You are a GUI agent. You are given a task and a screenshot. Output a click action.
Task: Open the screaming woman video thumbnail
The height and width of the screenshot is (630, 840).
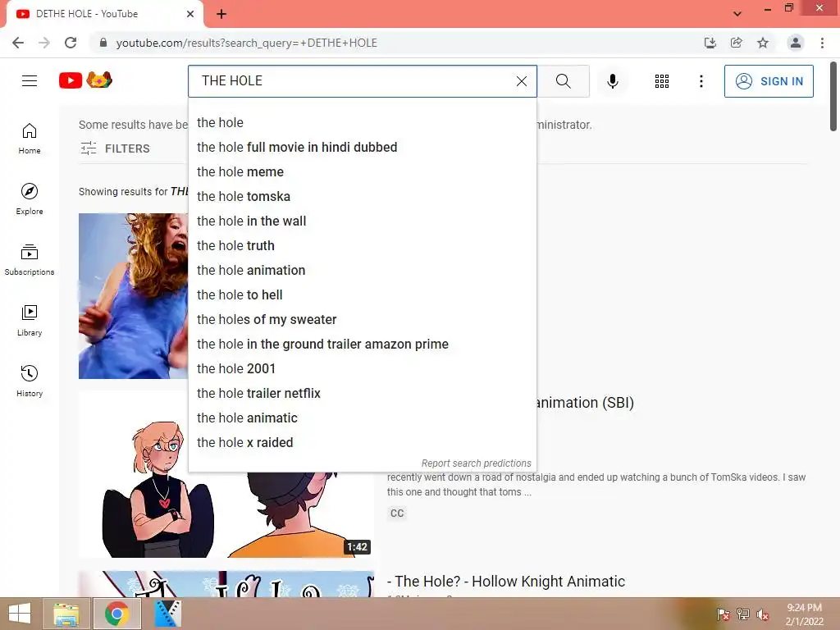134,295
